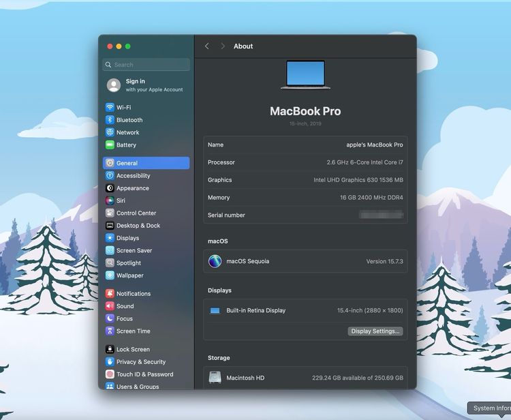Click the Built-in Retina Display icon
The height and width of the screenshot is (420, 511).
click(x=215, y=310)
